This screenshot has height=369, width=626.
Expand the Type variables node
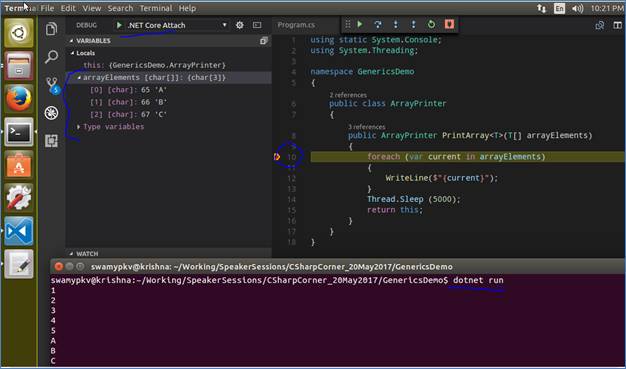pyautogui.click(x=79, y=127)
